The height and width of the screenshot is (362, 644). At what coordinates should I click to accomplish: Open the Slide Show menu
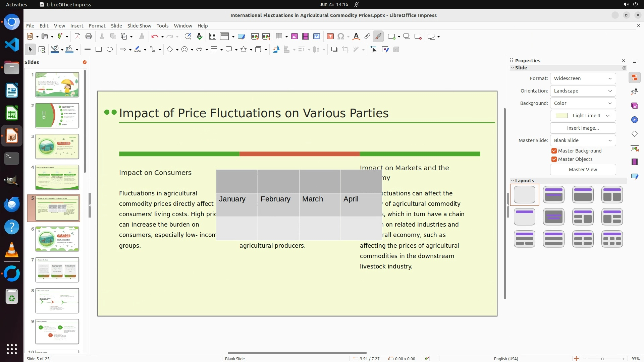(139, 26)
